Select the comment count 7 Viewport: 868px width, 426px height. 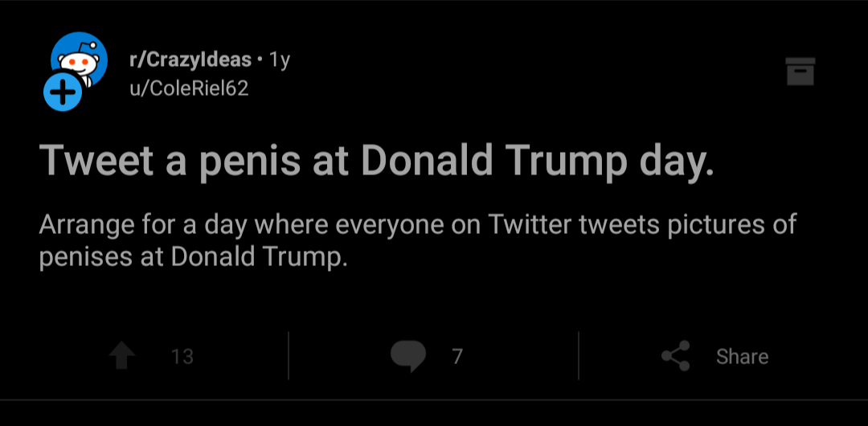(x=457, y=356)
